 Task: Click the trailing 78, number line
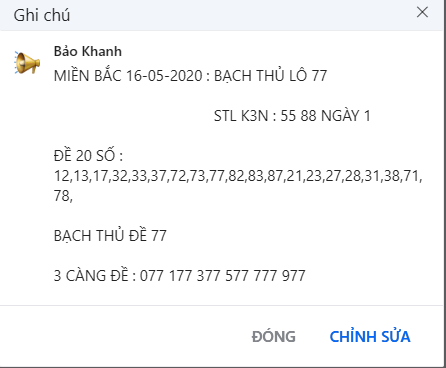(63, 196)
